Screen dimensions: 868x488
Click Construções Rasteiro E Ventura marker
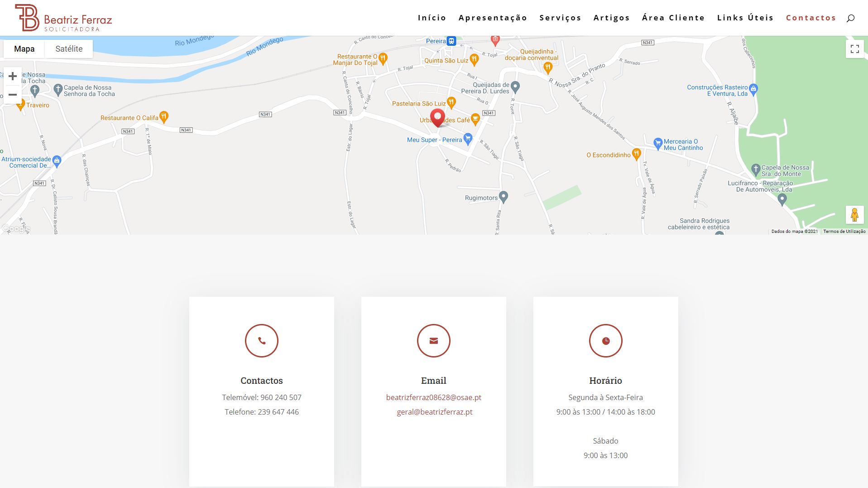753,89
